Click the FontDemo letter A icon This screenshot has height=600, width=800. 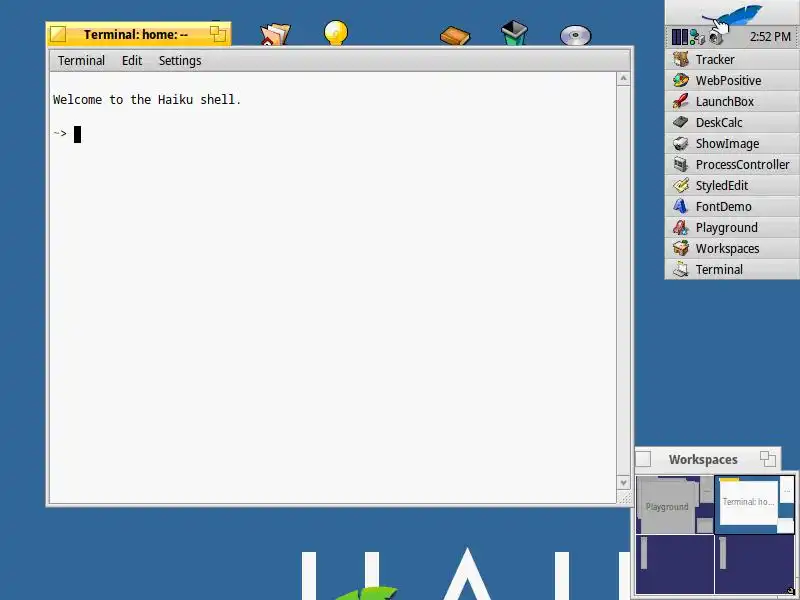[681, 206]
